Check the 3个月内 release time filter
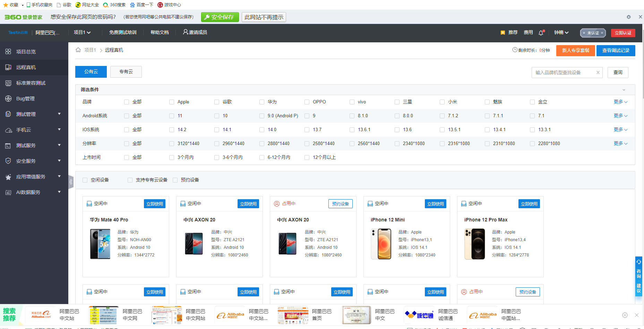The image size is (644, 329). [172, 158]
